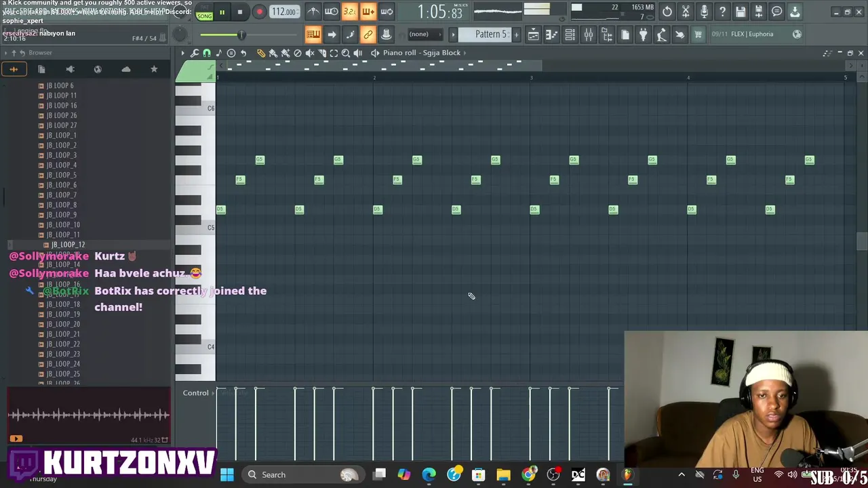Click the download content library icon
Screen dimensions: 868x488
pos(795,12)
